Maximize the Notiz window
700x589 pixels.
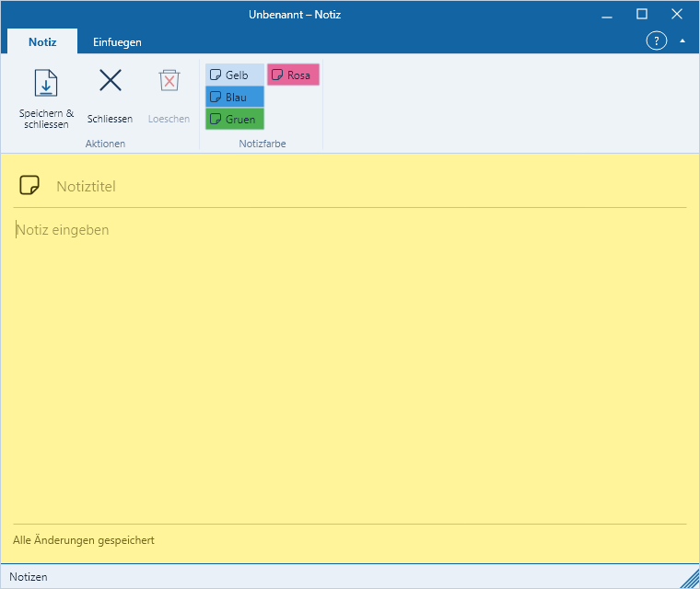pyautogui.click(x=642, y=15)
